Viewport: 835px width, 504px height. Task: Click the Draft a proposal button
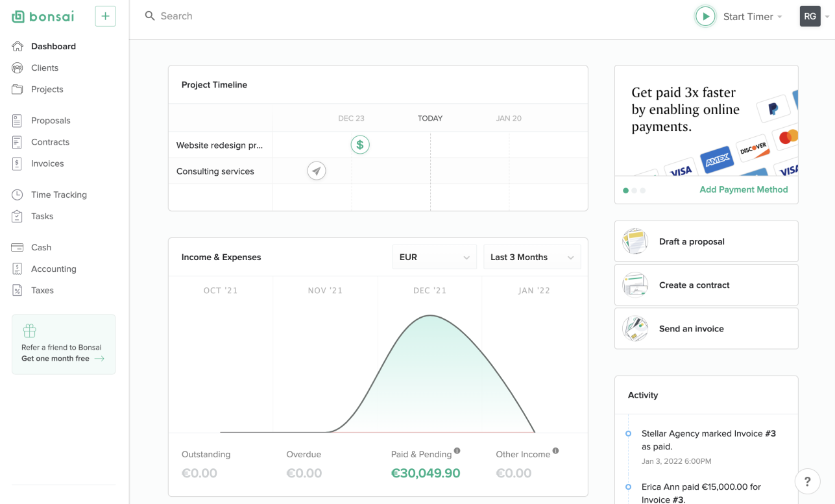(706, 241)
